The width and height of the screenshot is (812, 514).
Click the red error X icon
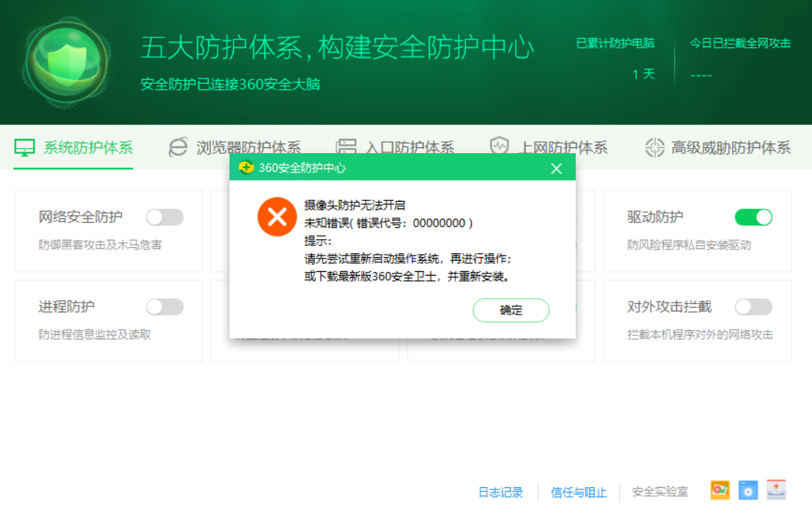pos(277,217)
